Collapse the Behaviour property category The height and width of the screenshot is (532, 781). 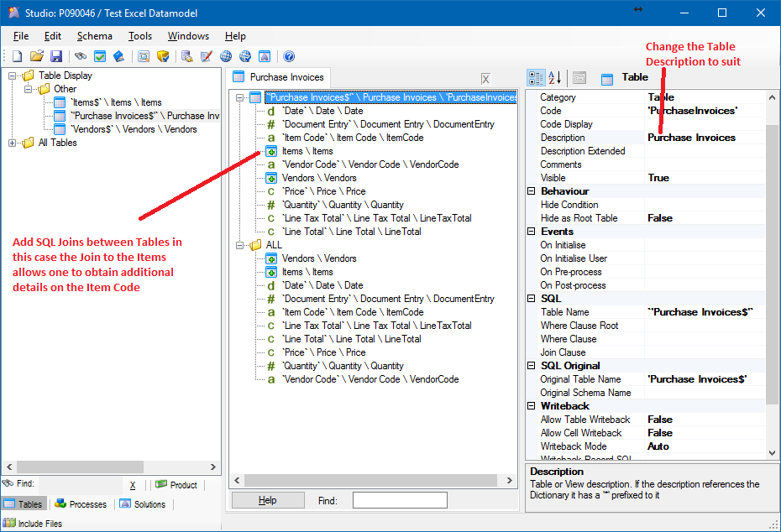(532, 191)
